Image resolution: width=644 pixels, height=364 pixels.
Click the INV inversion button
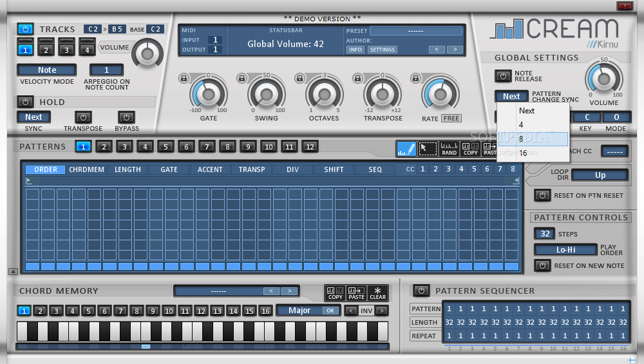tap(366, 311)
